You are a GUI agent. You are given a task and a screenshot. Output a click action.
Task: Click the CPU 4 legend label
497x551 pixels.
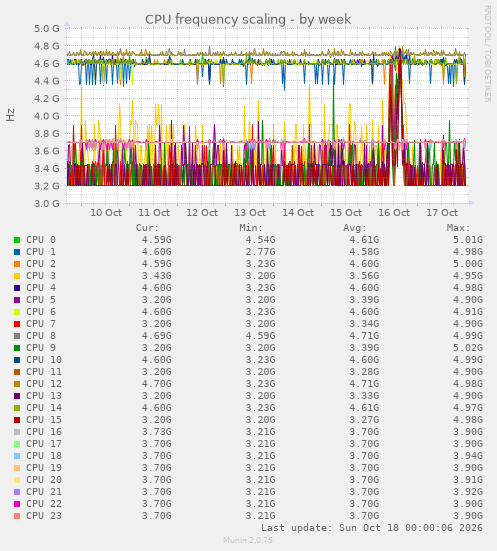(41, 288)
